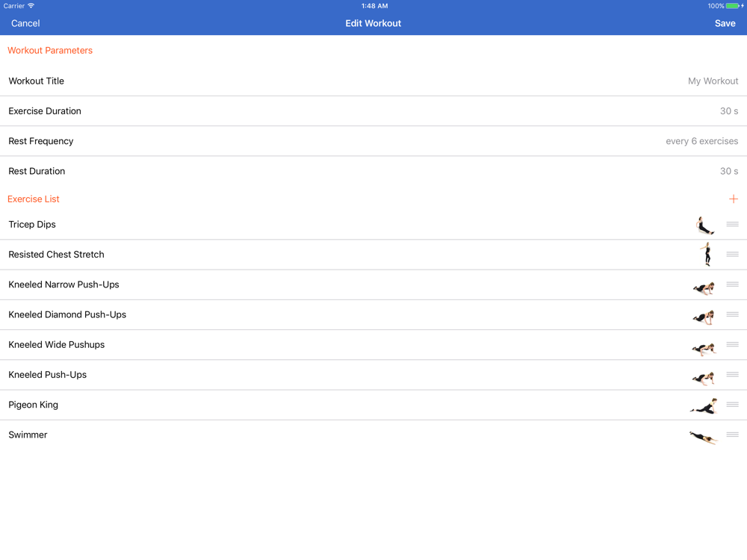Tap the plus icon to add an exercise
747x560 pixels.
pyautogui.click(x=734, y=199)
